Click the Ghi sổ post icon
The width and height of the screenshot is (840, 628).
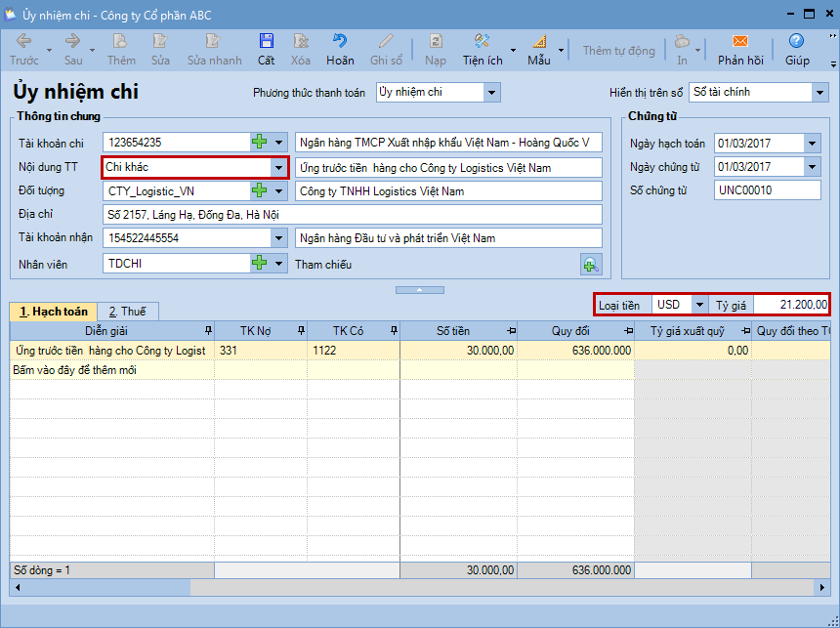click(x=386, y=49)
